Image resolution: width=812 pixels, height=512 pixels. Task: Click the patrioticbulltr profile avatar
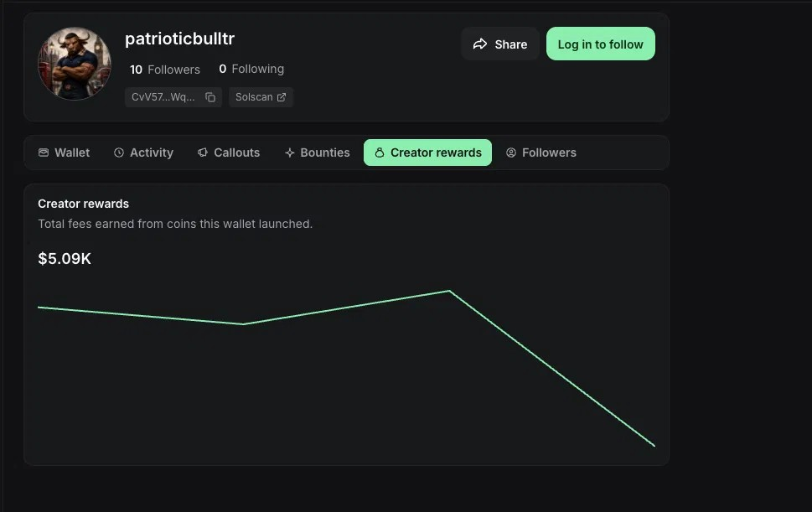tap(75, 63)
